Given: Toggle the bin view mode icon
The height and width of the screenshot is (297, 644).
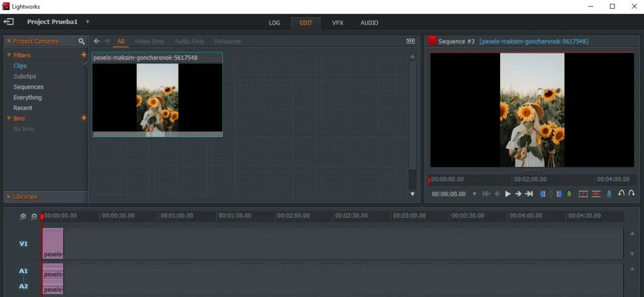Looking at the screenshot, I should (410, 41).
